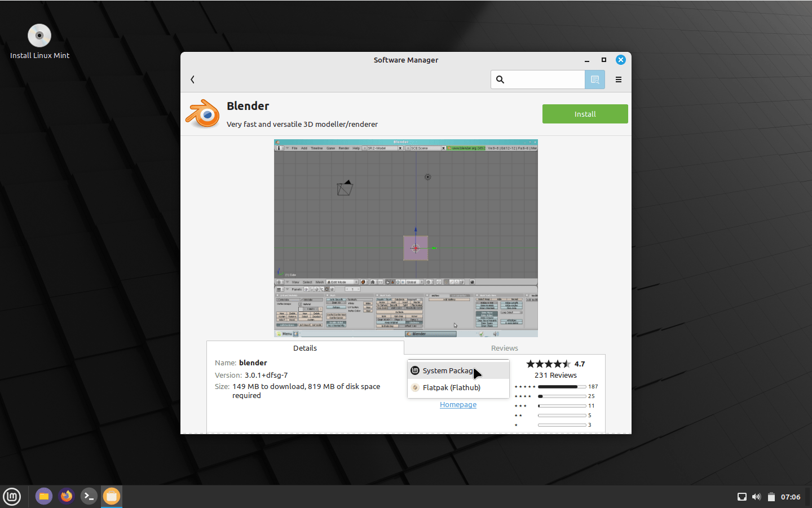Open the Blender Homepage link
812x508 pixels.
coord(458,404)
